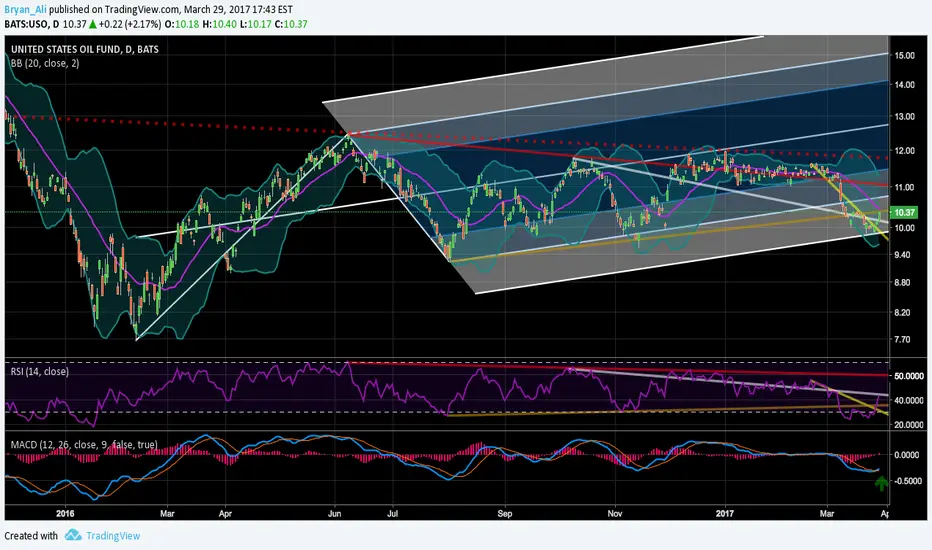Click the H:10.40 high price value
The height and width of the screenshot is (550, 932).
219,24
